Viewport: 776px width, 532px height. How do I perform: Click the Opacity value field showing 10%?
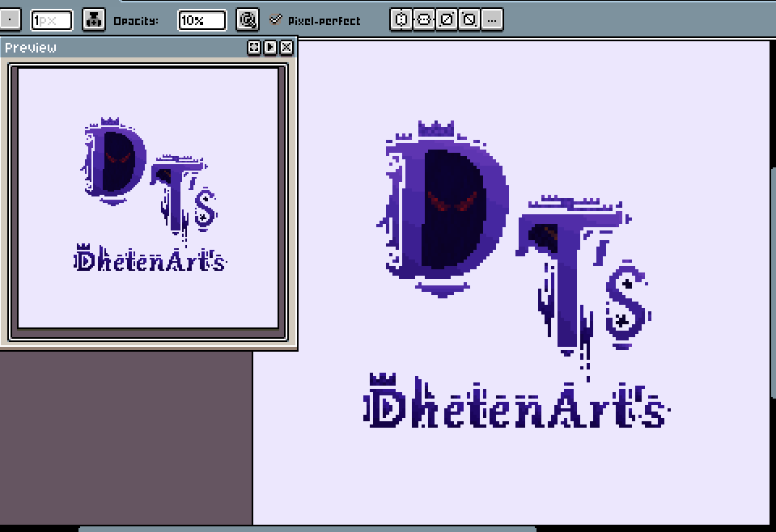coord(202,21)
